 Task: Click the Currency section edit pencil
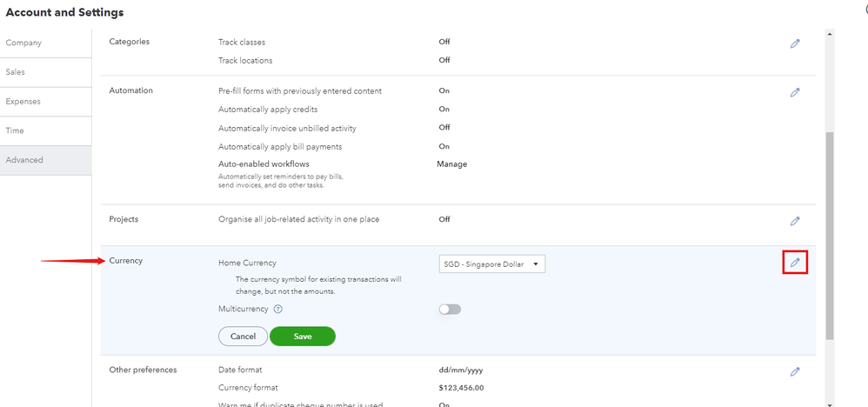point(795,263)
